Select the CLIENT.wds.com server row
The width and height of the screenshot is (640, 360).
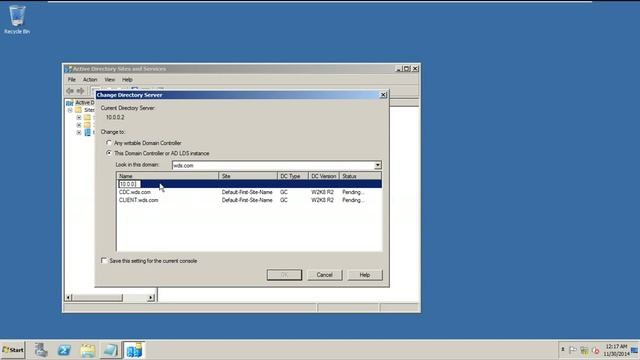[x=249, y=200]
